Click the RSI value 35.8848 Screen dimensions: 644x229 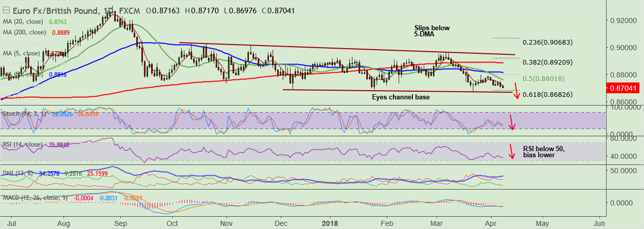pyautogui.click(x=58, y=144)
